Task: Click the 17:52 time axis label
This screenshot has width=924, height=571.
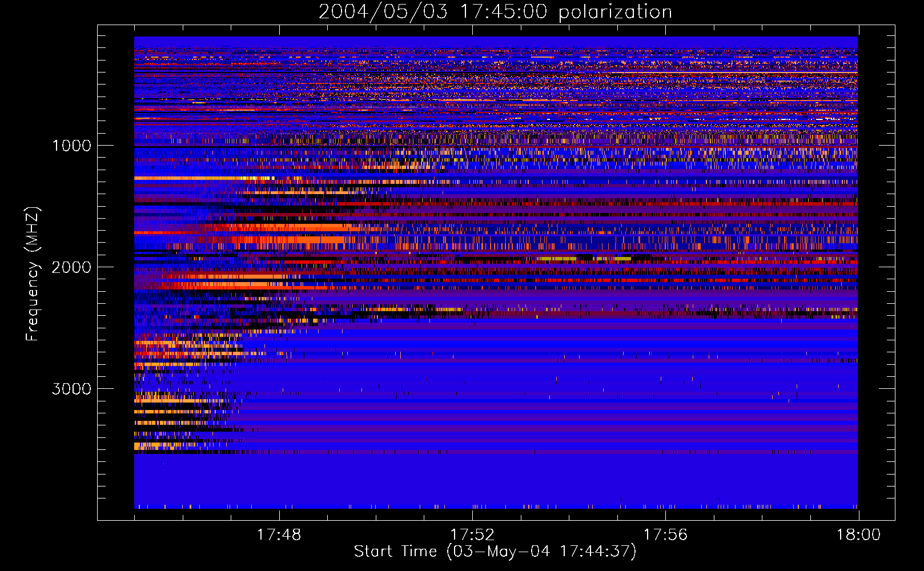Action: click(472, 534)
